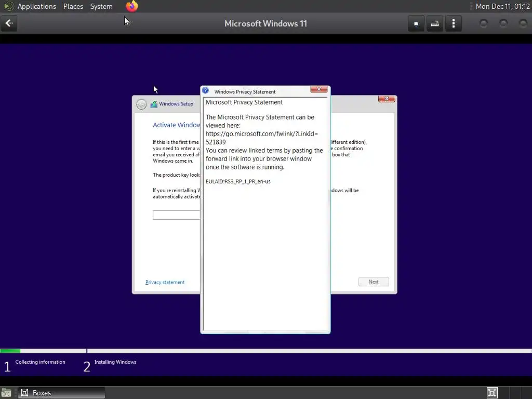532x399 pixels.
Task: Click the Microsoft Privacy Statement heading
Action: 244,102
